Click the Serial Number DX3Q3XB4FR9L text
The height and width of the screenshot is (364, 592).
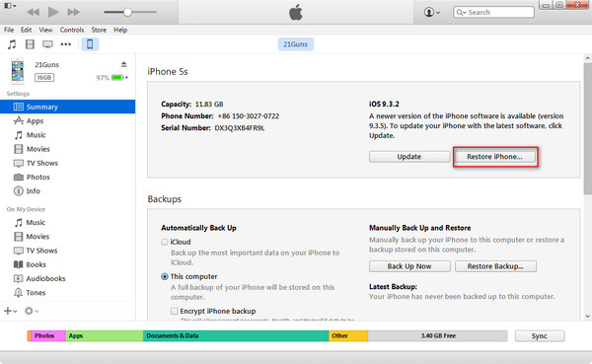pos(212,128)
